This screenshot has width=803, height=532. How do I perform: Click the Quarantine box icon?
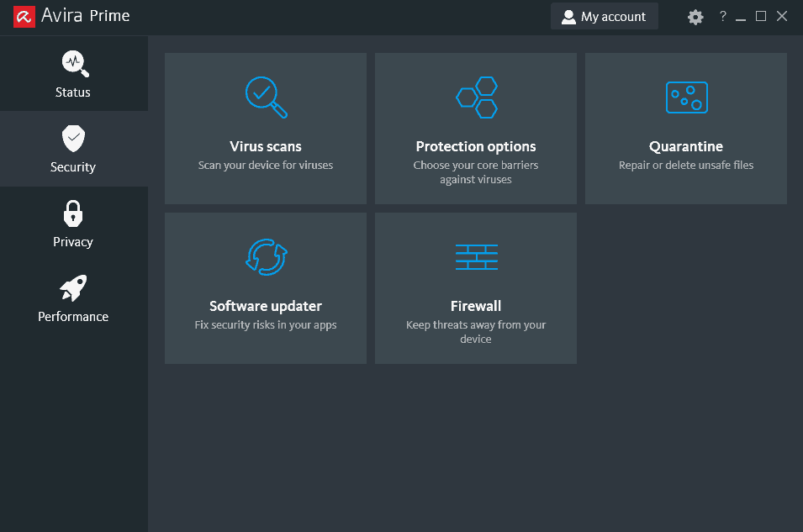pos(686,97)
